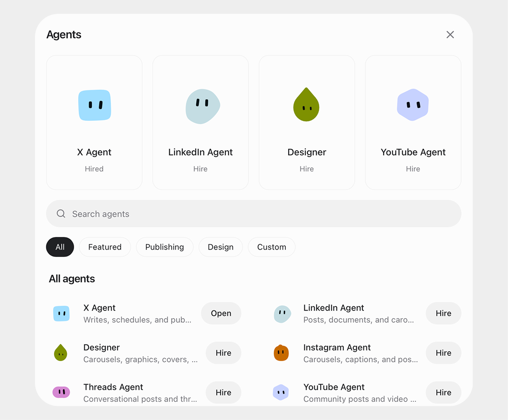The image size is (508, 420).
Task: Click the Designer avatar in the All agents list
Action: [x=60, y=353]
